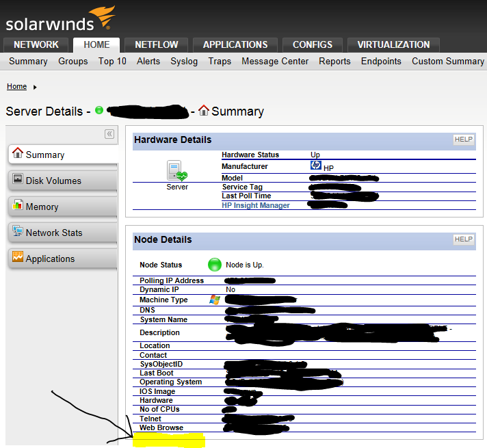Follow the Home breadcrumb link
This screenshot has height=448, width=487.
click(x=17, y=86)
